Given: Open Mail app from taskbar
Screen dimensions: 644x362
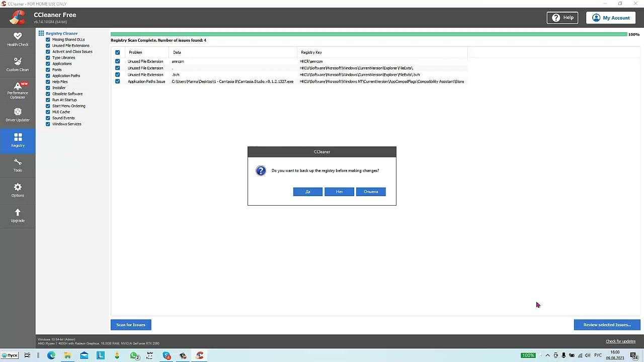Looking at the screenshot, I should [x=84, y=355].
